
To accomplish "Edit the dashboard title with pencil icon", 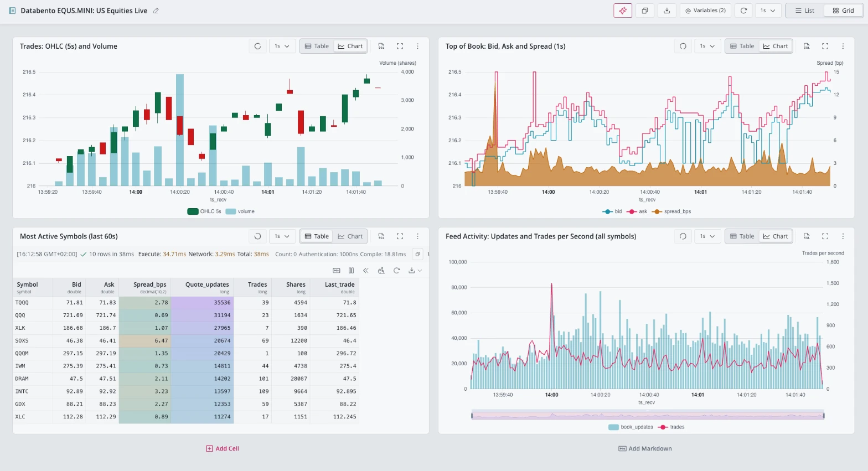I will click(x=156, y=11).
